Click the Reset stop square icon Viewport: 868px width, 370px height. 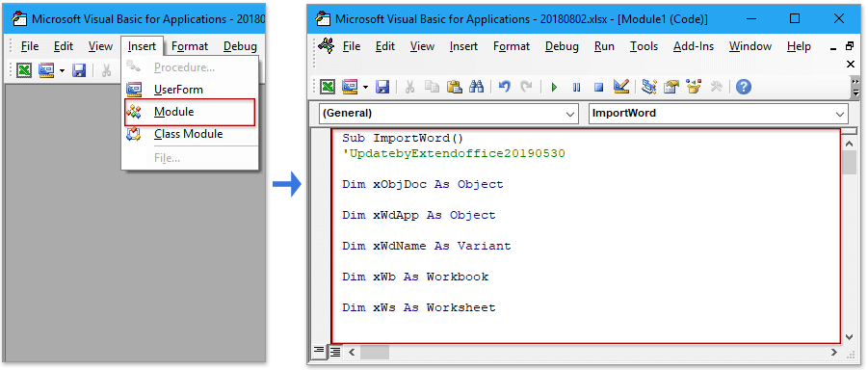tap(598, 87)
